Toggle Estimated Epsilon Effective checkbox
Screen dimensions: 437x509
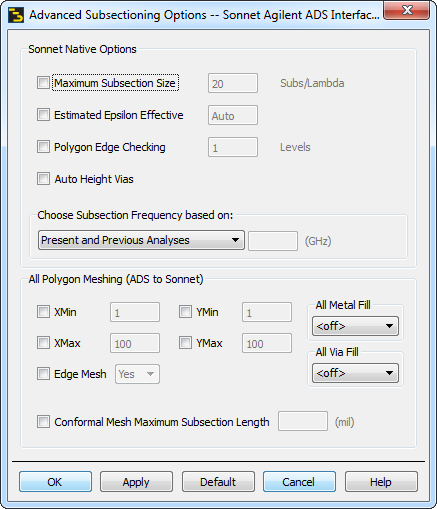(x=43, y=115)
